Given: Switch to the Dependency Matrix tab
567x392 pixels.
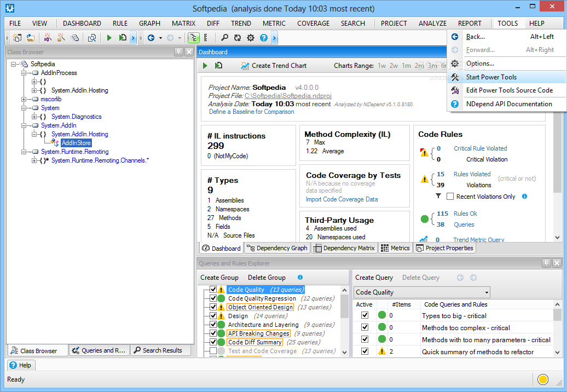Looking at the screenshot, I should (344, 248).
